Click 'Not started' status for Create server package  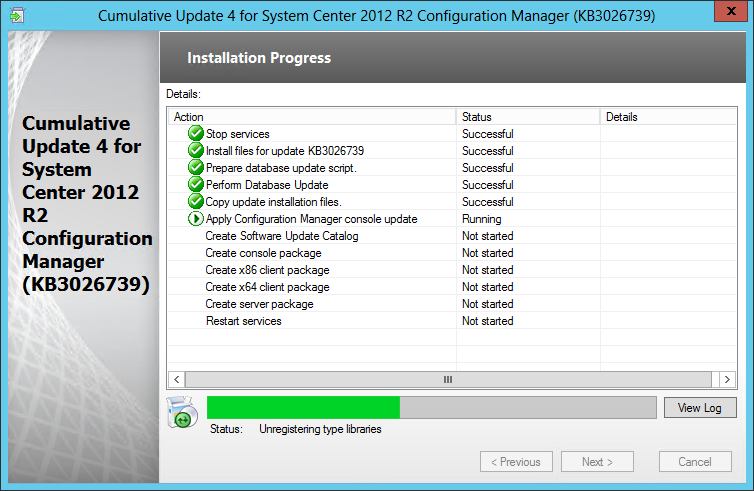[x=488, y=304]
